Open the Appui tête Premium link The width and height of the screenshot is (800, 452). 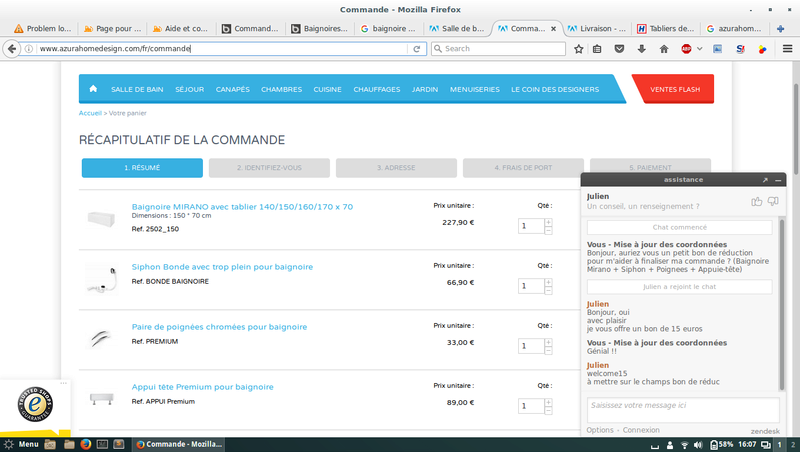pos(203,387)
